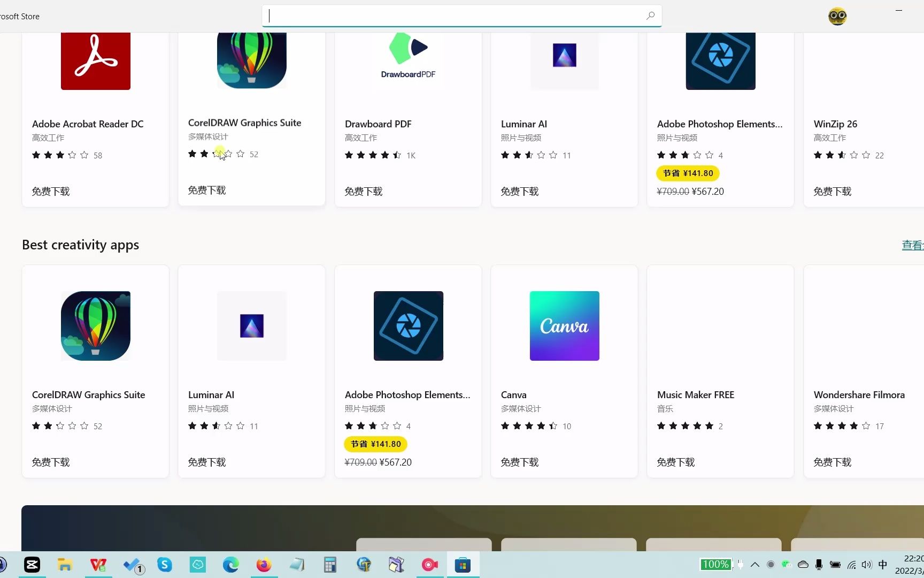Open Luminar AI icon in the top row
Image resolution: width=924 pixels, height=578 pixels.
(x=565, y=55)
